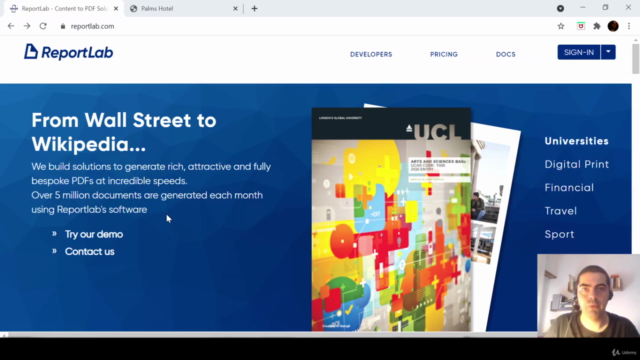640x360 pixels.
Task: Open the Extensions puzzle icon
Action: click(x=597, y=26)
